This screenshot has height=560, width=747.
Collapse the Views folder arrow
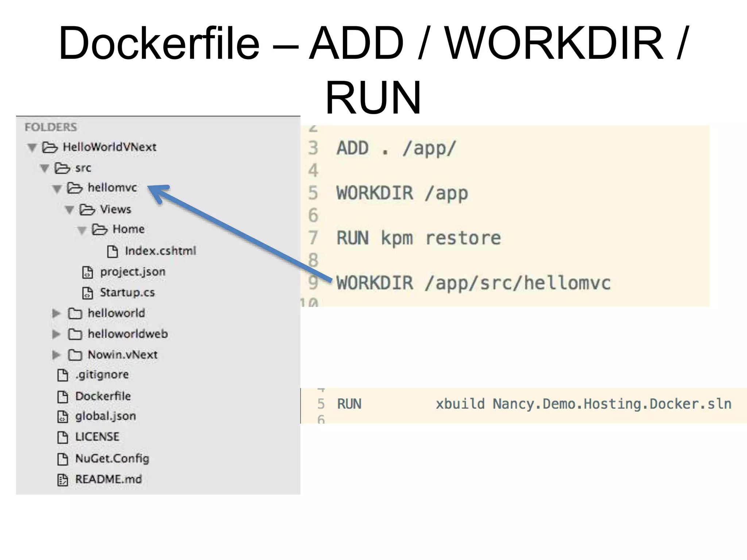coord(69,210)
